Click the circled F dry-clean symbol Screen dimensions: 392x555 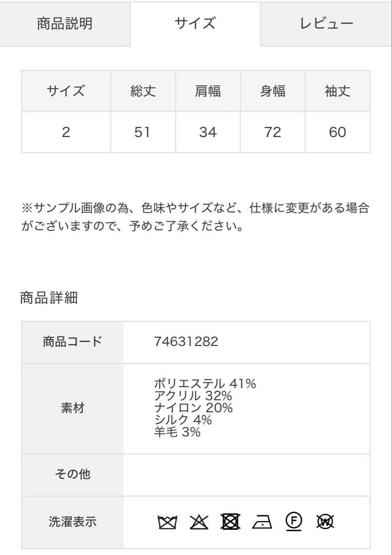click(x=294, y=522)
